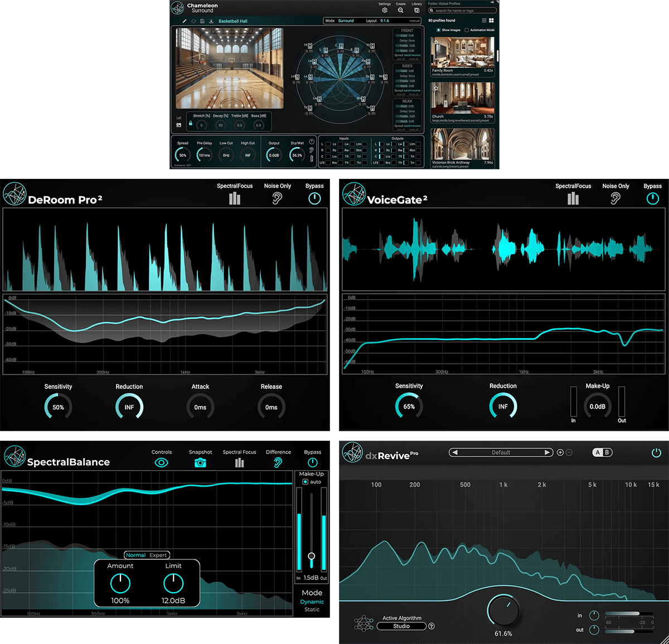The height and width of the screenshot is (644, 669).
Task: Select Static mode in SpectralBalance
Action: (312, 609)
